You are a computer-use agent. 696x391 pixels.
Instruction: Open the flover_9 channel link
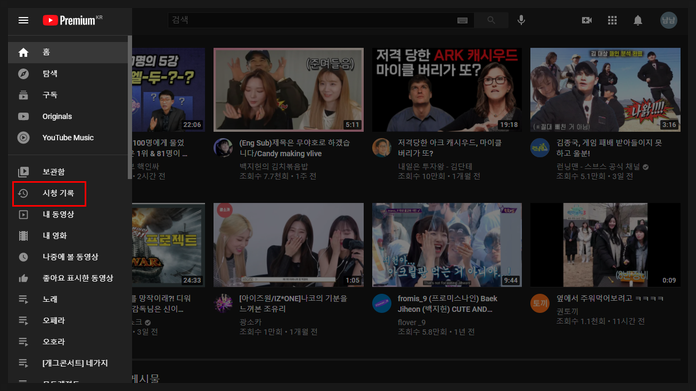coord(411,322)
